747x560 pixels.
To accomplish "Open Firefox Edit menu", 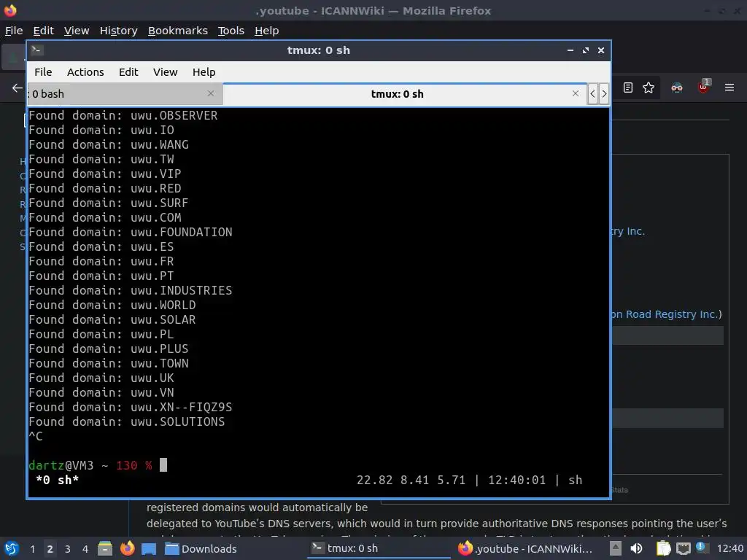I will 43,31.
